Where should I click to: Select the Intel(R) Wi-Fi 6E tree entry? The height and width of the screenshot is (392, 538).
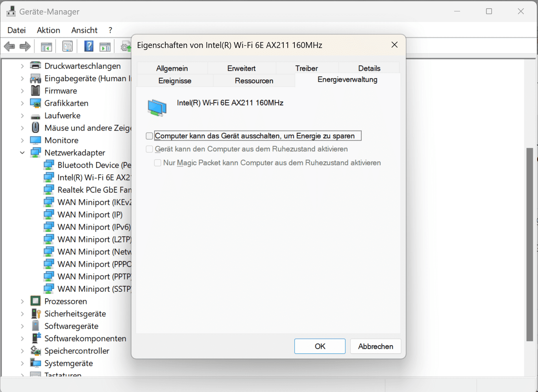pos(94,177)
